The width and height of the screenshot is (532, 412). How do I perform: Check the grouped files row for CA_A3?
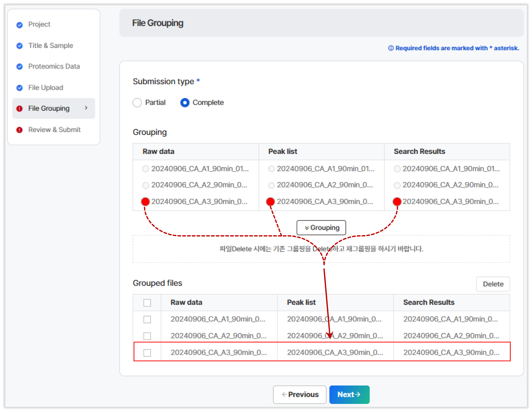pyautogui.click(x=147, y=353)
